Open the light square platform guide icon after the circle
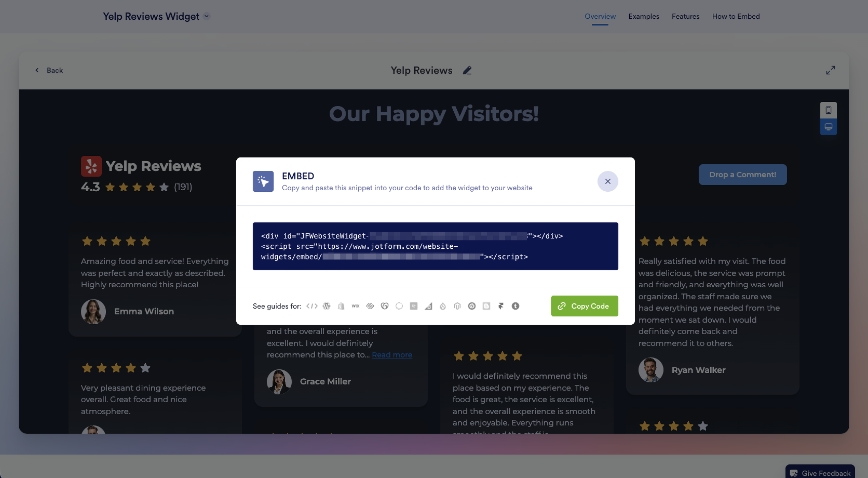 (x=414, y=306)
